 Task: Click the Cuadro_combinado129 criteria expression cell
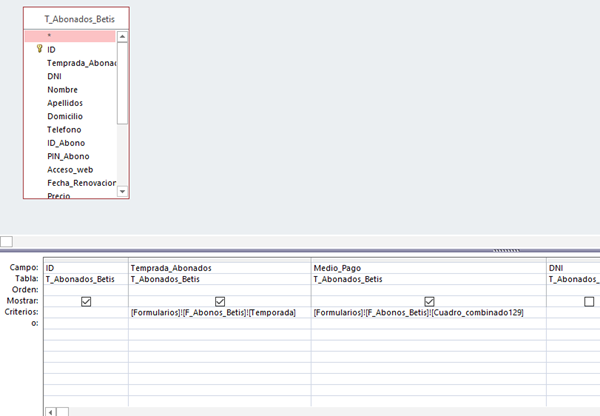(429, 312)
